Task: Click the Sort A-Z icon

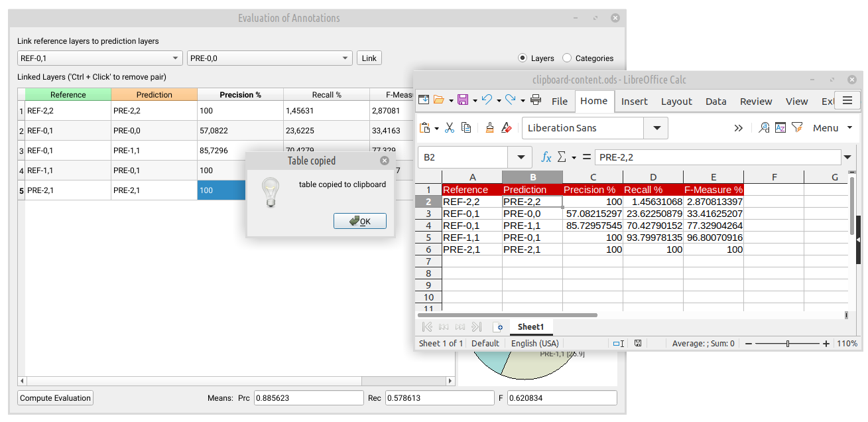Action: click(x=780, y=127)
